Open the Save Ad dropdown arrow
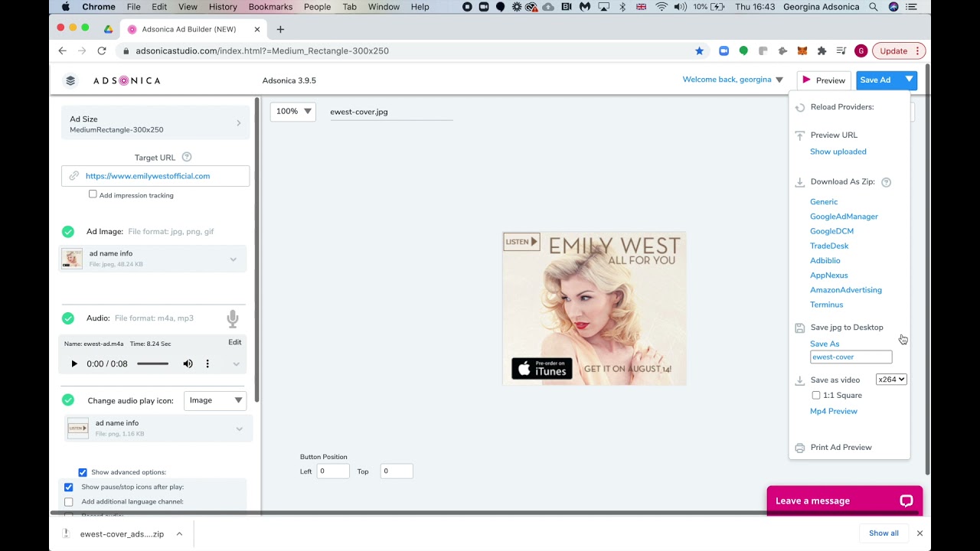The image size is (980, 551). coord(909,80)
